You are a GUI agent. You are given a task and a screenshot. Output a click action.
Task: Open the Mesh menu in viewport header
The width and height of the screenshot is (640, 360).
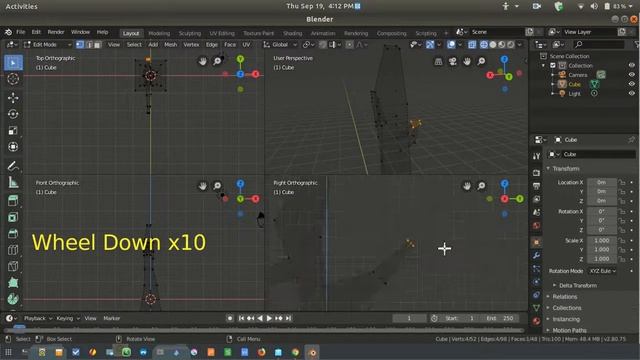[x=170, y=44]
